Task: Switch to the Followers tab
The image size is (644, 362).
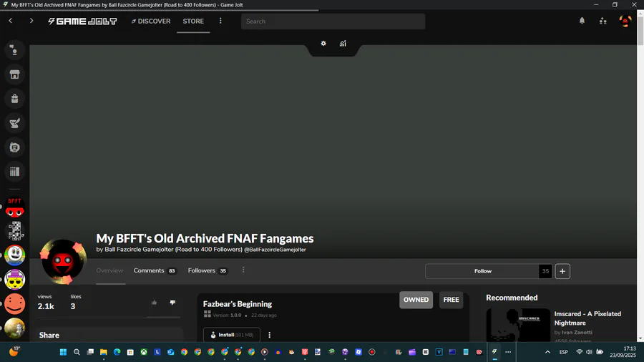Action: tap(208, 270)
